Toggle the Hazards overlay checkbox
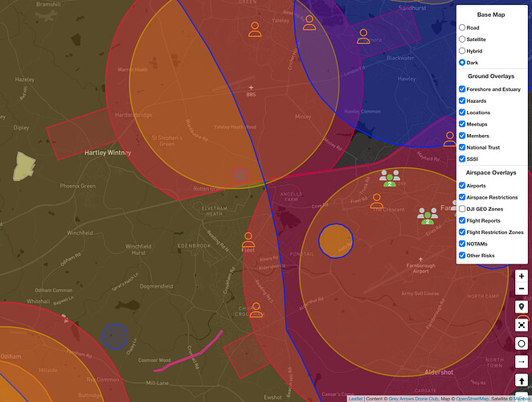 click(462, 100)
